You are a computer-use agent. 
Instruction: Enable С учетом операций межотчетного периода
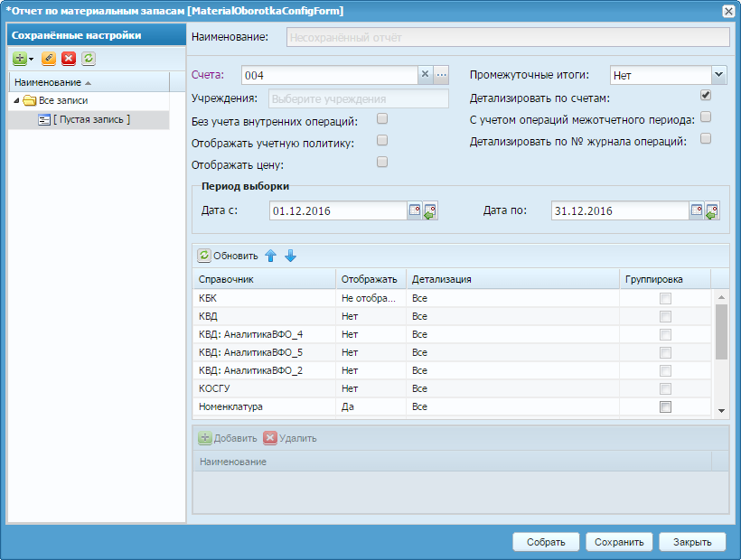pos(706,117)
